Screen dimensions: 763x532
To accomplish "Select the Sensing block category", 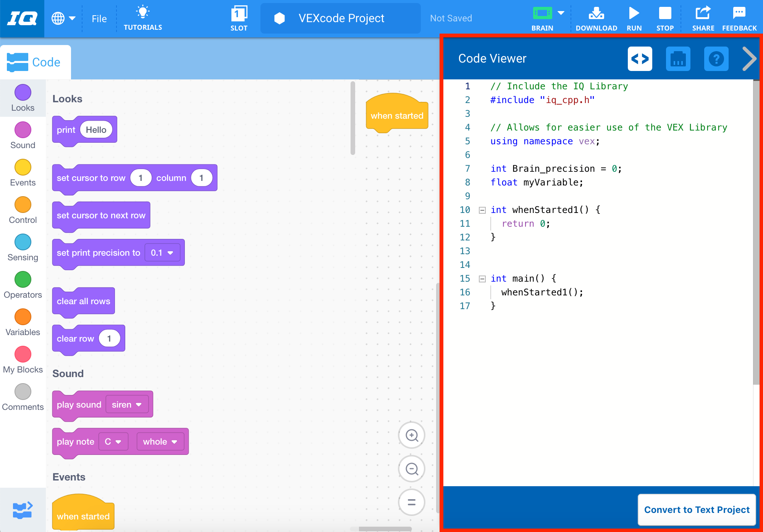I will tap(23, 243).
